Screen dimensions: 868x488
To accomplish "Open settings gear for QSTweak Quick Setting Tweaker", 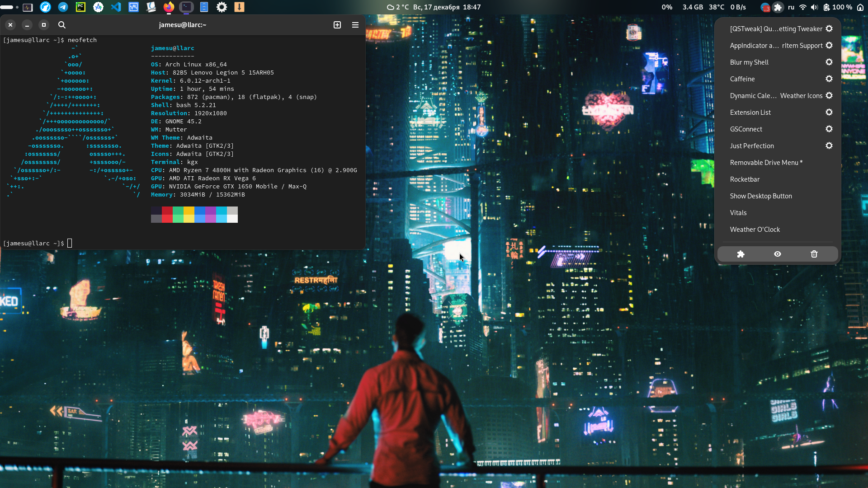I will pos(829,28).
